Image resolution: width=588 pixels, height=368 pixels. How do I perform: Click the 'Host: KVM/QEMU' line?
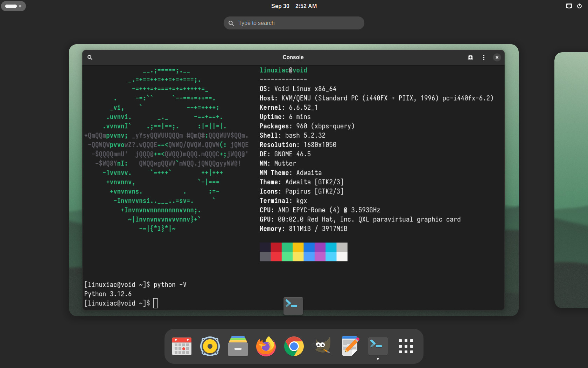click(x=377, y=98)
